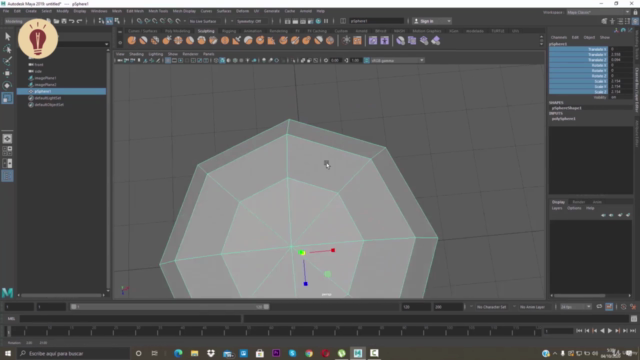Click the time range slider bar

coord(169,307)
